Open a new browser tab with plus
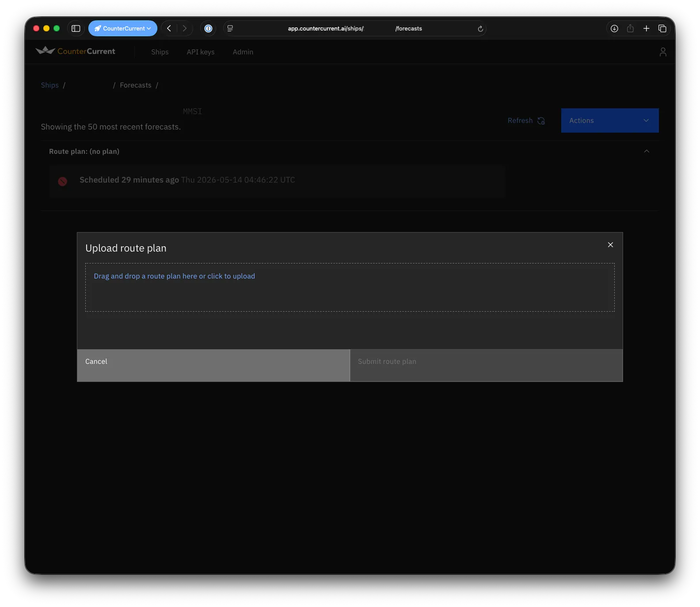Screen dimensions: 700x607 [646, 28]
